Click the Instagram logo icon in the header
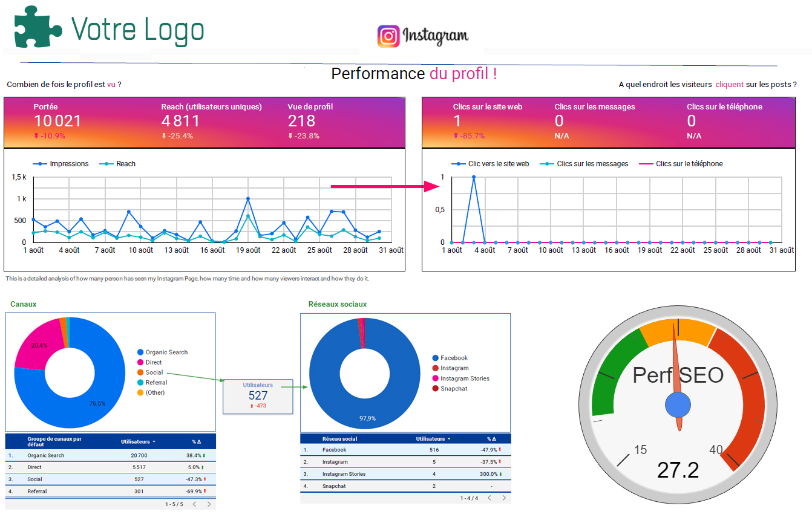Image resolution: width=812 pixels, height=526 pixels. point(388,36)
